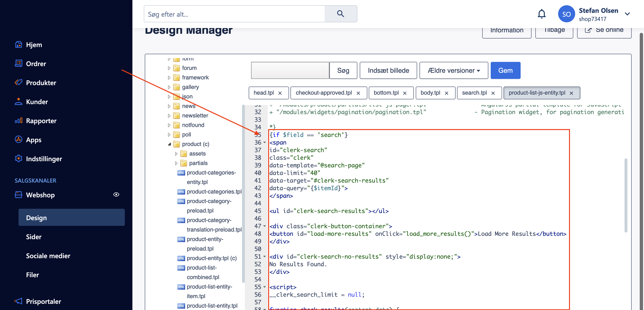Open Indstillinger gear icon
Viewport: 644px width, 310px height.
pos(19,158)
